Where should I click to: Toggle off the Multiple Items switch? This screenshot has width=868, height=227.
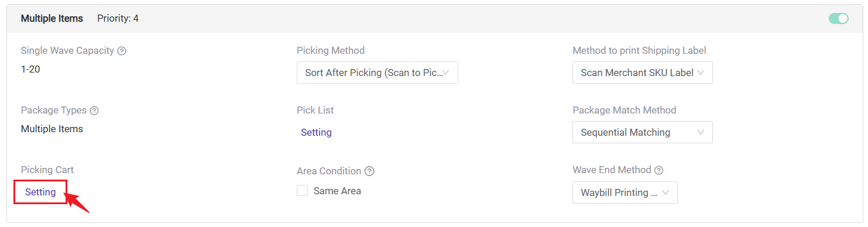(x=839, y=19)
